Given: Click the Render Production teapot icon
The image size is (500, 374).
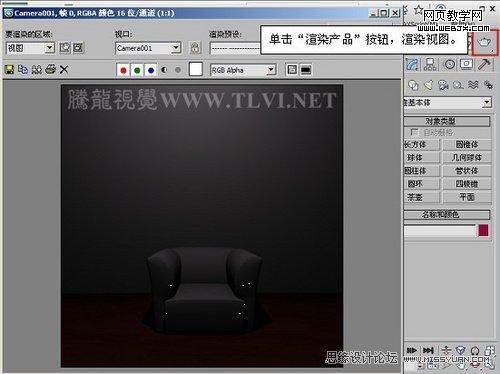Looking at the screenshot, I should click(x=485, y=42).
